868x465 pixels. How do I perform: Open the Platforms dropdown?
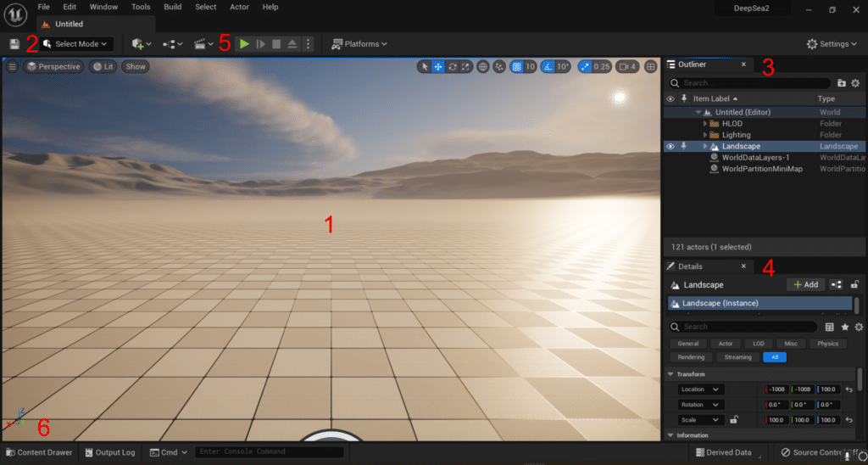(x=359, y=44)
